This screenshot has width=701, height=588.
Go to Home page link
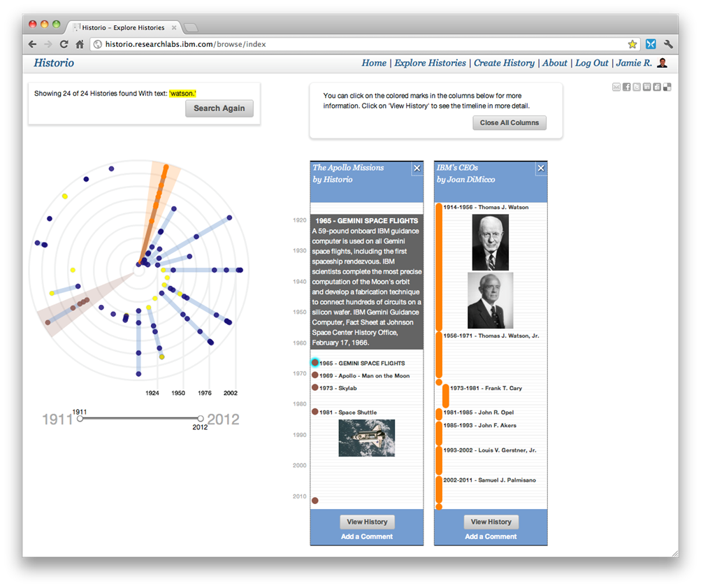pos(374,63)
